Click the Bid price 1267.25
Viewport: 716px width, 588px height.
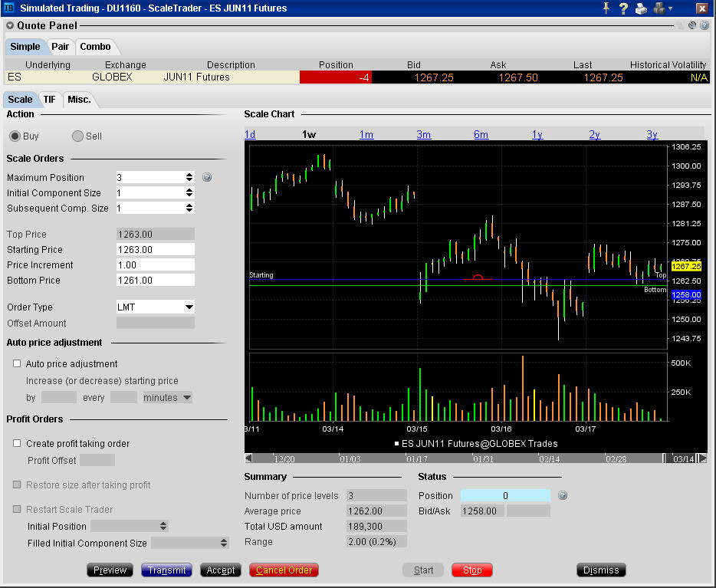click(434, 77)
